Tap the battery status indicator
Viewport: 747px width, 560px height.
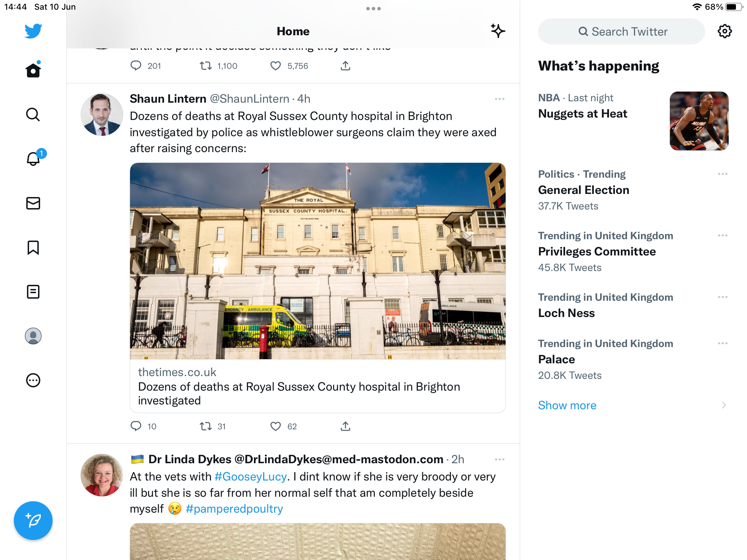click(734, 7)
